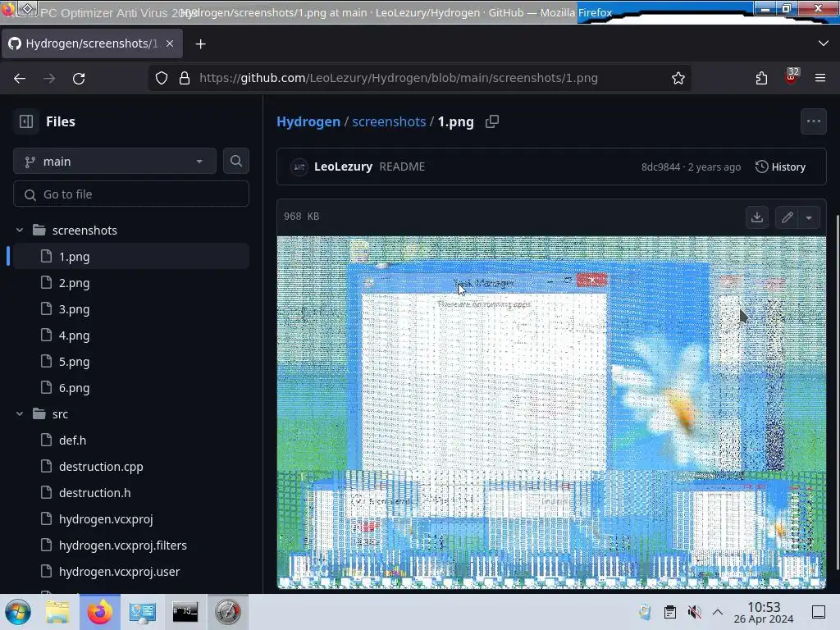Click the Firefox taskbar icon

point(99,612)
